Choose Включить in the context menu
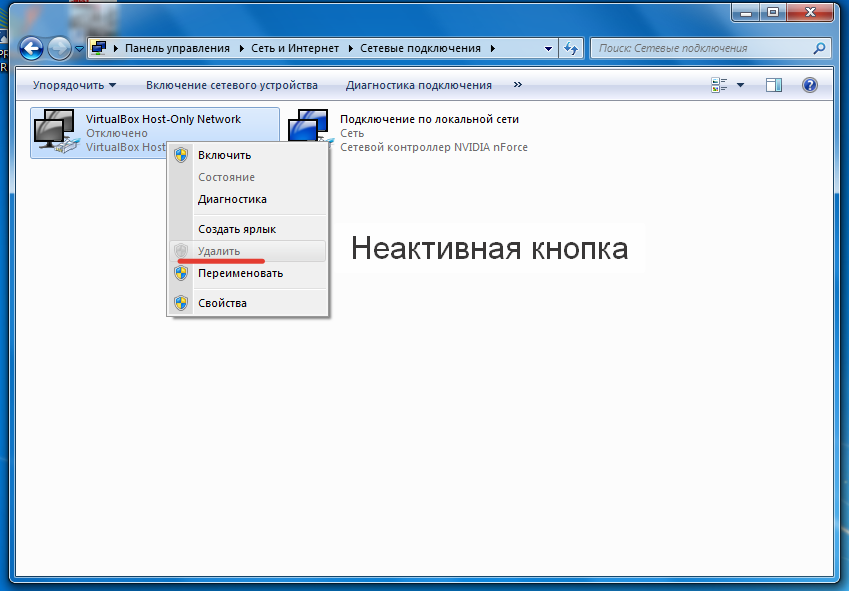This screenshot has height=591, width=849. pos(224,155)
